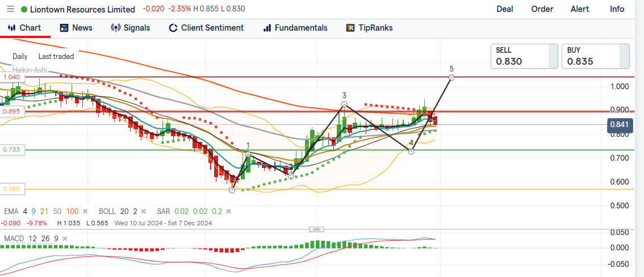Open the Daily timeframe dropdown
The image size is (644, 277).
[x=20, y=56]
